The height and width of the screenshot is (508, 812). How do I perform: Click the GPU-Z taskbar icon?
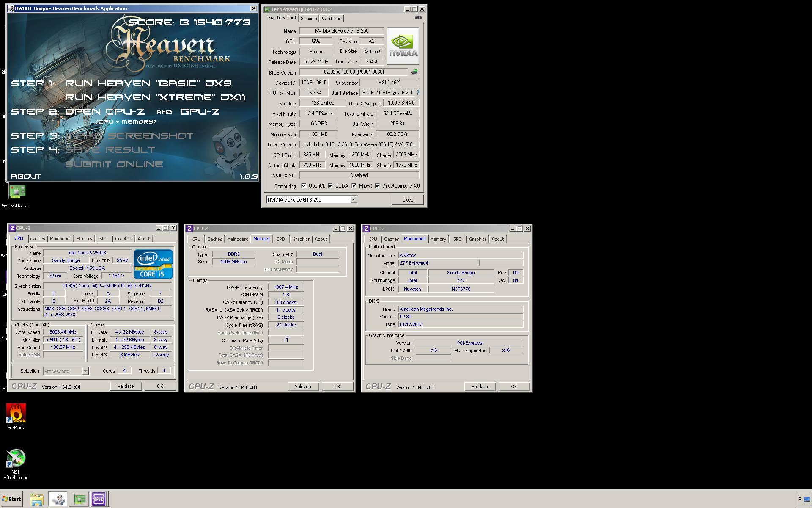tap(79, 499)
